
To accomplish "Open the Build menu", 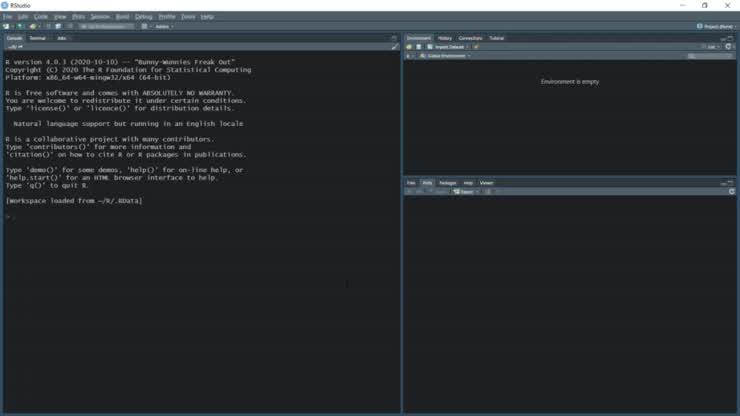I will pyautogui.click(x=122, y=17).
